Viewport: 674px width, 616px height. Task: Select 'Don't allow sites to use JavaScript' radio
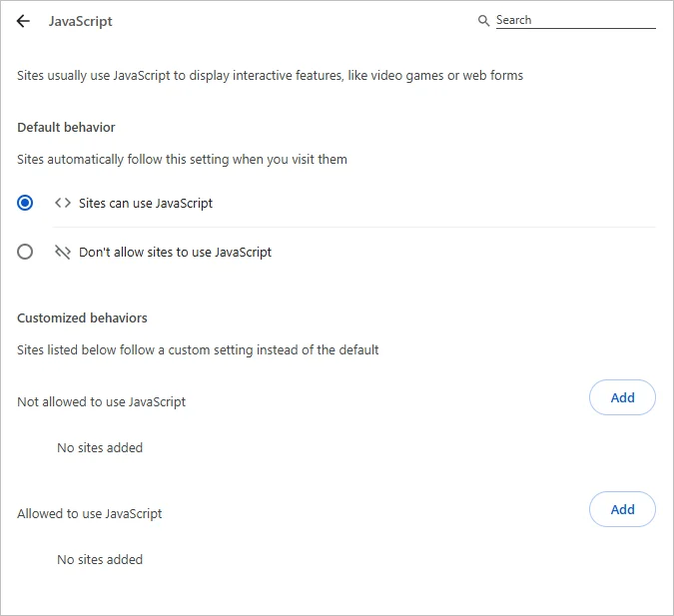click(x=25, y=252)
